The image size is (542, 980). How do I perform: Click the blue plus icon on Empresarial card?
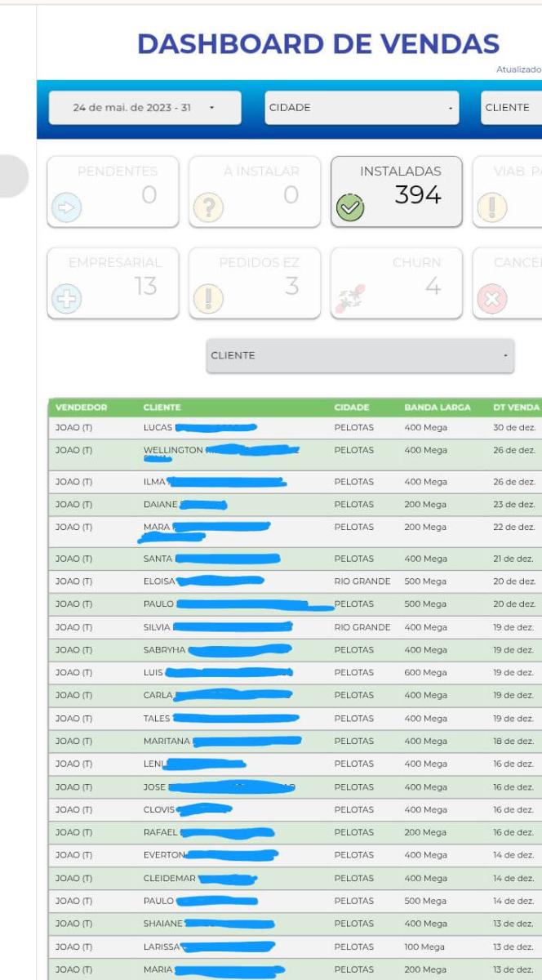click(x=67, y=300)
